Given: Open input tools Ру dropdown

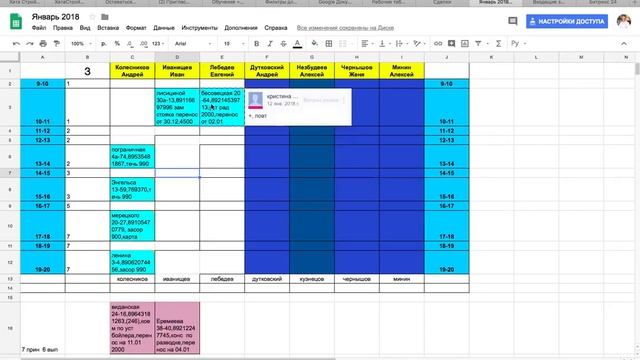Looking at the screenshot, I should [x=518, y=43].
